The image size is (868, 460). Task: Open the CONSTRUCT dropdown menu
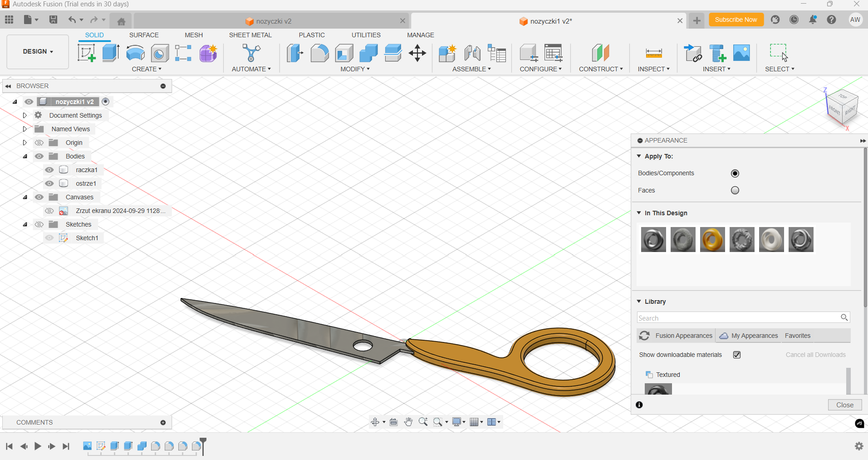point(601,69)
